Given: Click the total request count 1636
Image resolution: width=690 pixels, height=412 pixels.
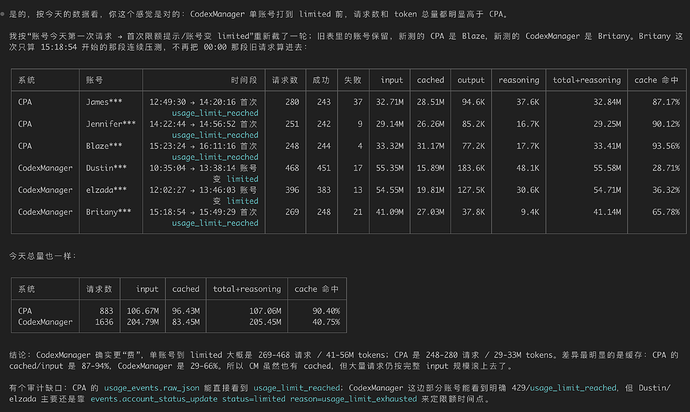Looking at the screenshot, I should pyautogui.click(x=104, y=322).
